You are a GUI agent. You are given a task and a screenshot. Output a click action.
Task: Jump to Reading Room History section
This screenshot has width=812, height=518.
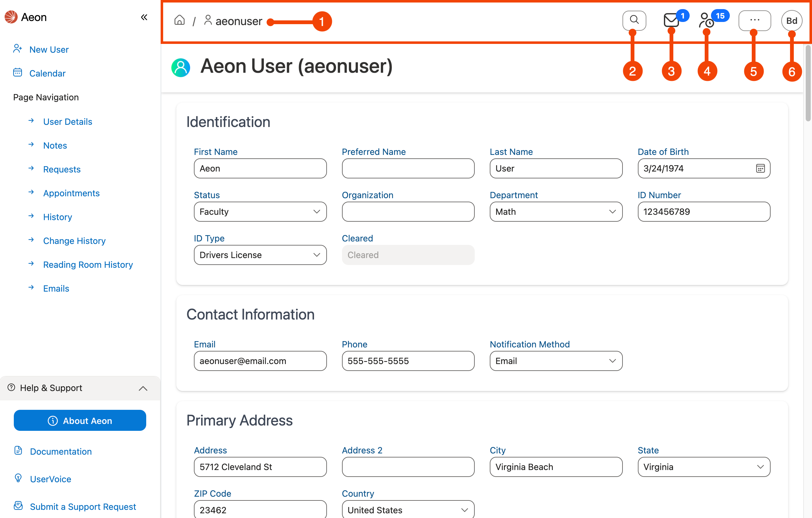[88, 265]
